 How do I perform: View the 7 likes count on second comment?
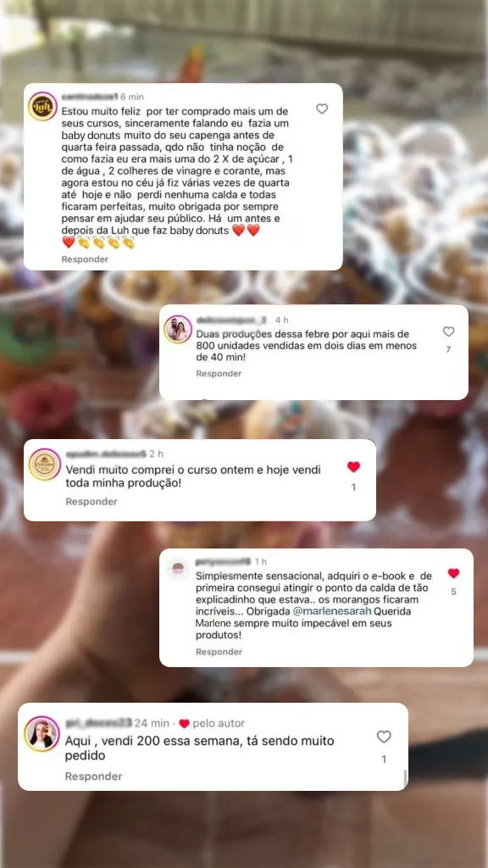pos(449,349)
